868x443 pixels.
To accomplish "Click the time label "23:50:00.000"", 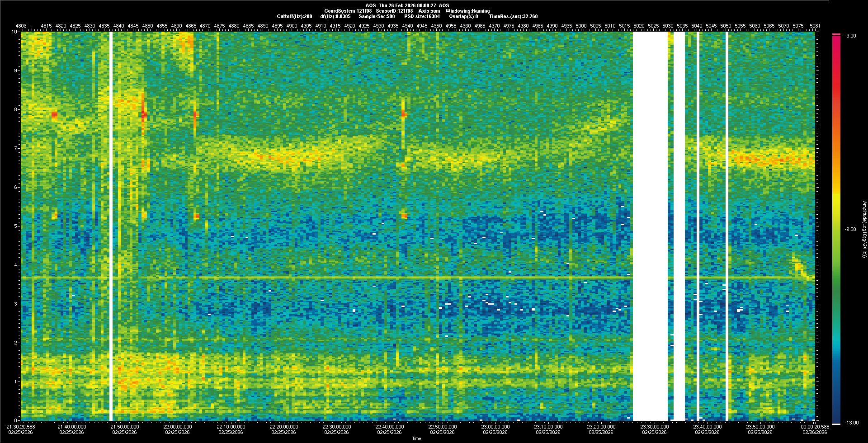I will [x=760, y=426].
